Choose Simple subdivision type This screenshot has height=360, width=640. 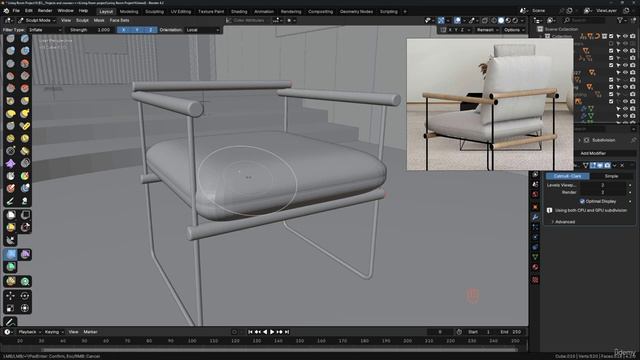pos(611,176)
